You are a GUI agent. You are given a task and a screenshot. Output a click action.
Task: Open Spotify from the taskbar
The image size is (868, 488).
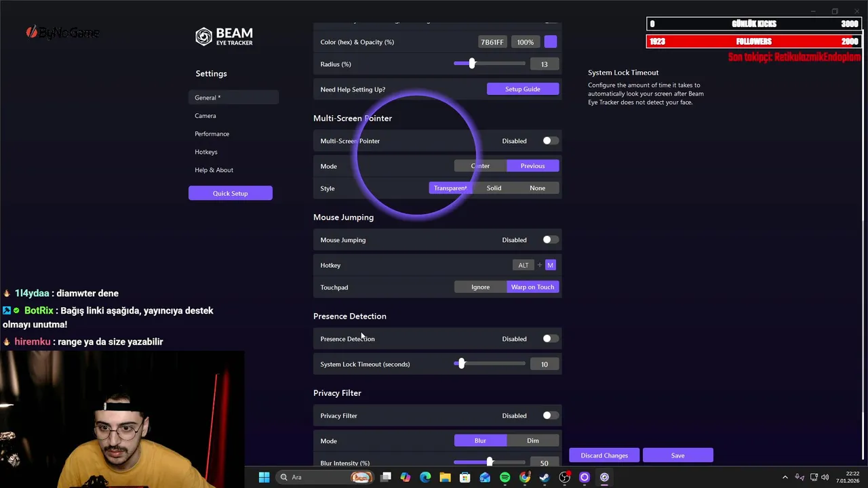point(505,477)
